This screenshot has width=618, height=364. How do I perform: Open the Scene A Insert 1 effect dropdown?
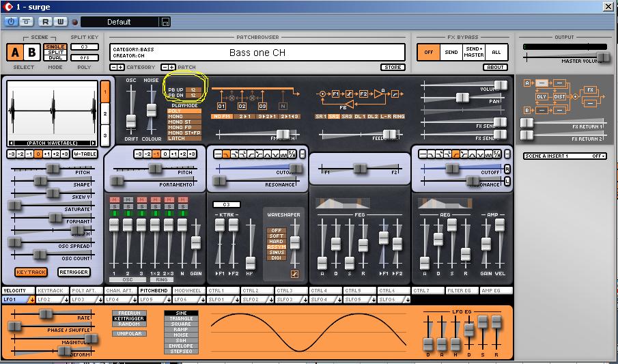tap(565, 156)
